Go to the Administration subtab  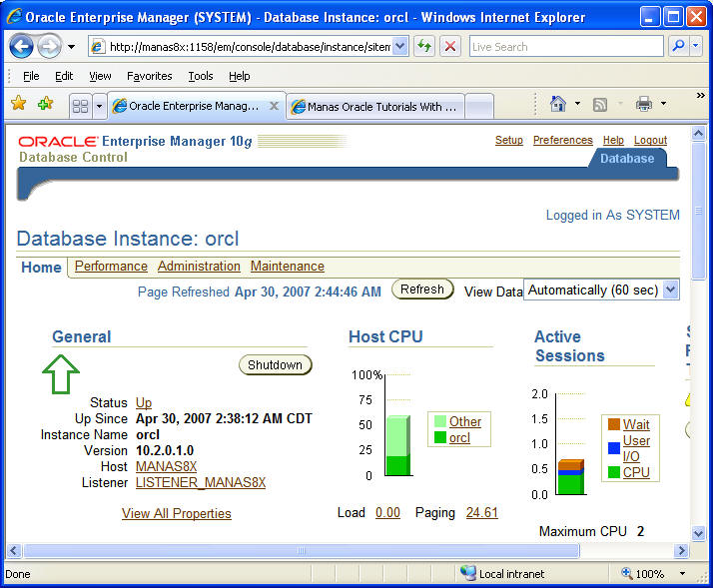pyautogui.click(x=199, y=266)
